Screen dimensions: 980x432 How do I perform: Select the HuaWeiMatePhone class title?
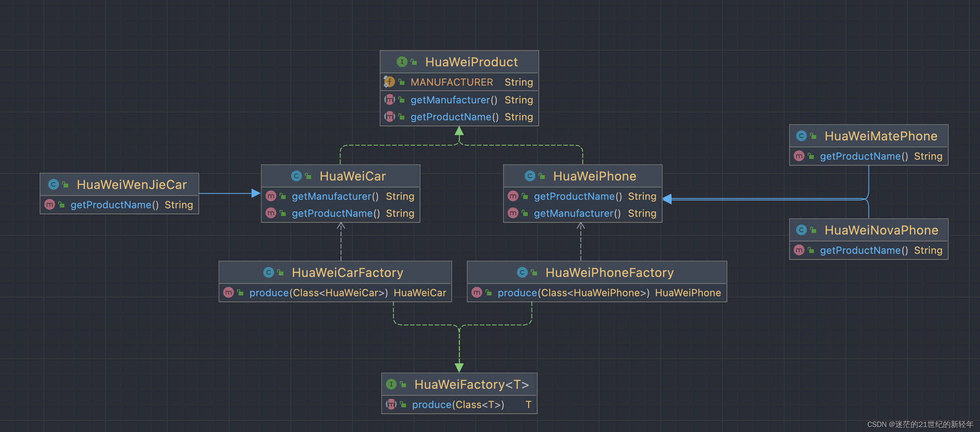click(x=881, y=136)
